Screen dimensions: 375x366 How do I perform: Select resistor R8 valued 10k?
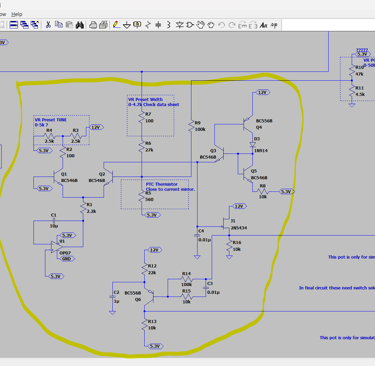pyautogui.click(x=263, y=191)
